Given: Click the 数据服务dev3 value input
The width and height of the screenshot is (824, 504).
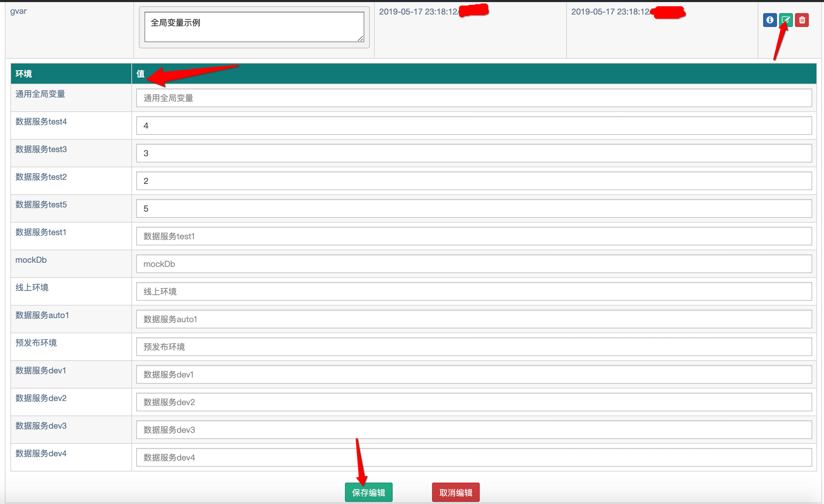Looking at the screenshot, I should [x=474, y=430].
